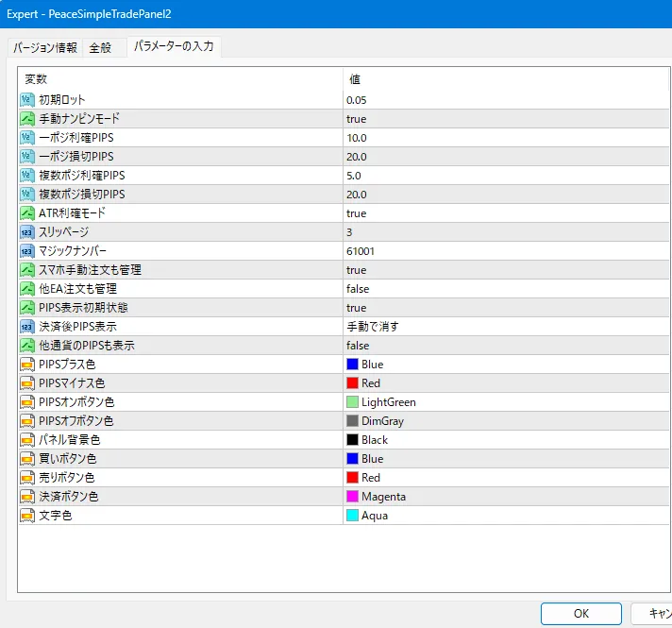Open the バージョン情報 tab
The image size is (672, 628).
tap(45, 47)
